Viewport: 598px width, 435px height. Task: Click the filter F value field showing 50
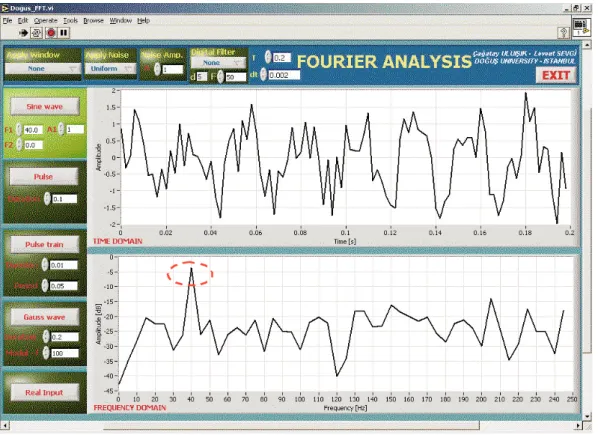236,77
